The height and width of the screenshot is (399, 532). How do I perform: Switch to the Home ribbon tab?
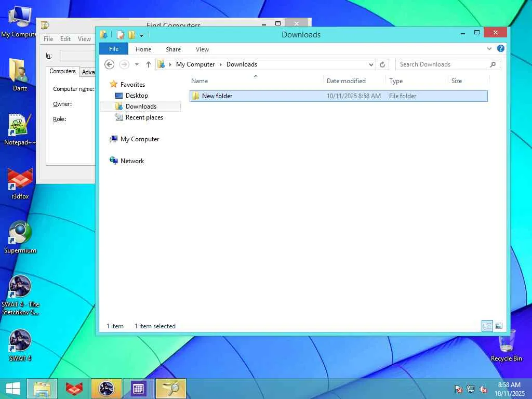point(143,49)
